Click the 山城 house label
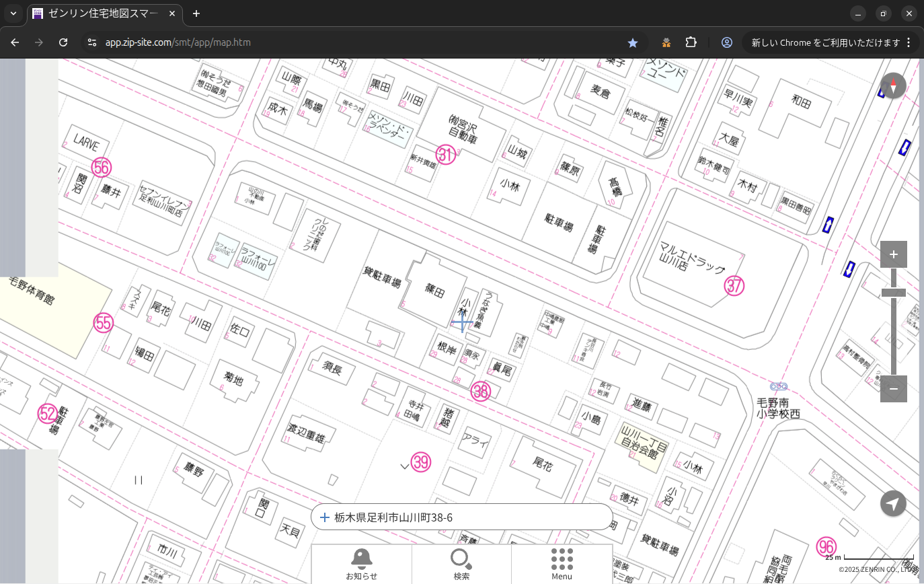 (x=517, y=152)
